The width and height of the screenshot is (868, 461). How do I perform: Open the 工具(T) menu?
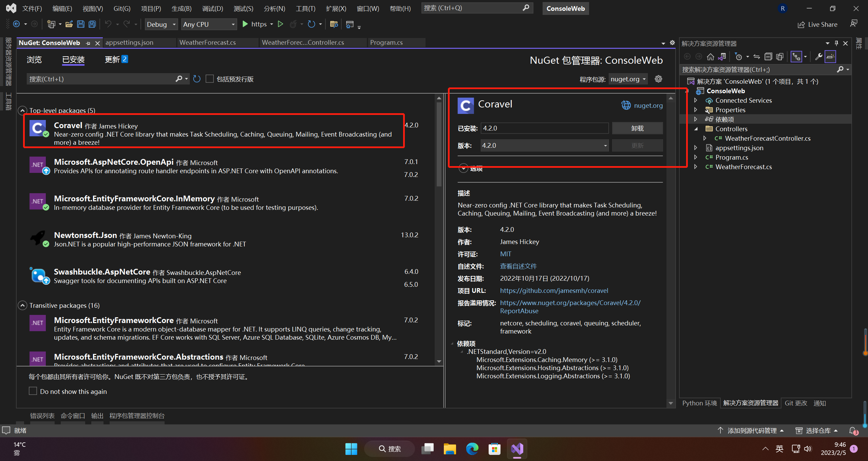pyautogui.click(x=305, y=8)
